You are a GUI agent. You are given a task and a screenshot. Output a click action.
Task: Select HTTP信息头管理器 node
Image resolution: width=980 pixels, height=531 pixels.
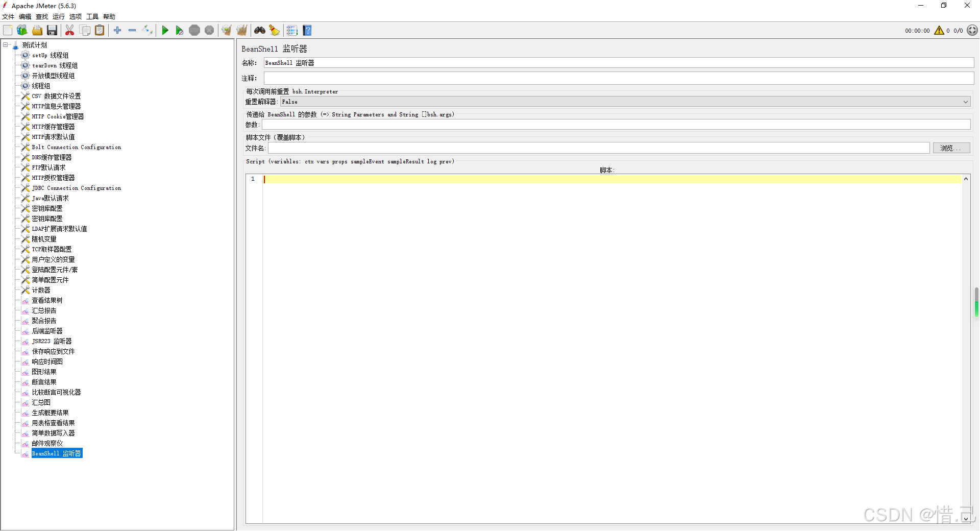click(x=56, y=106)
